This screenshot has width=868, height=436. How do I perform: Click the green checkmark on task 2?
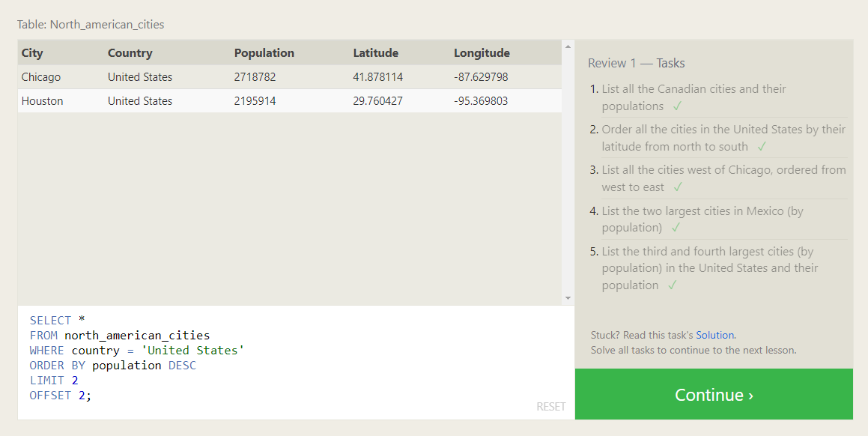(x=762, y=146)
